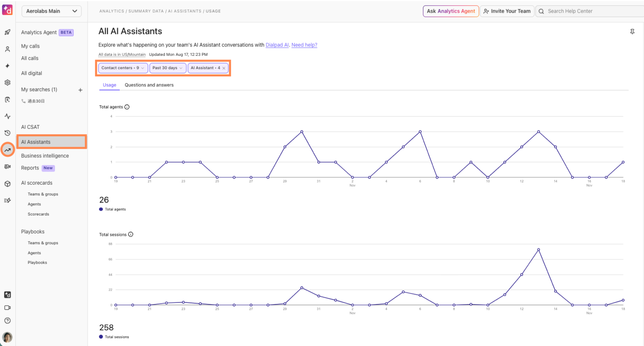The image size is (644, 346).
Task: Open the video camera meetings icon
Action: pos(7,308)
